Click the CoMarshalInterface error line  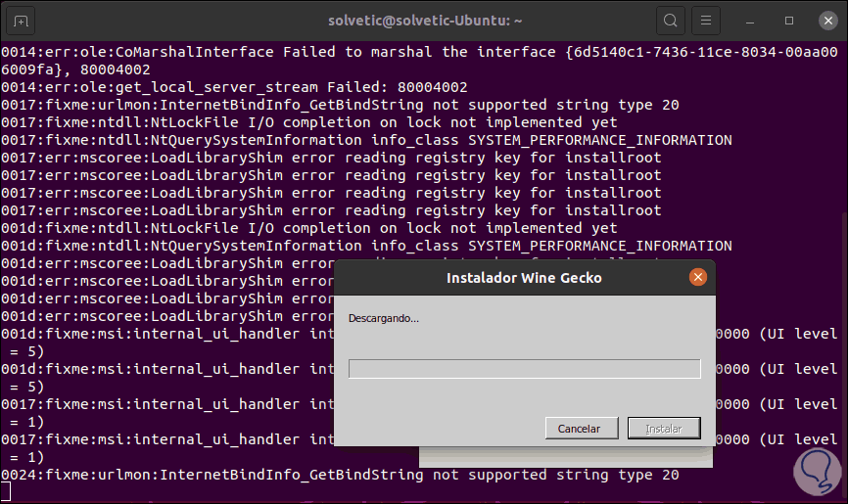[294, 52]
